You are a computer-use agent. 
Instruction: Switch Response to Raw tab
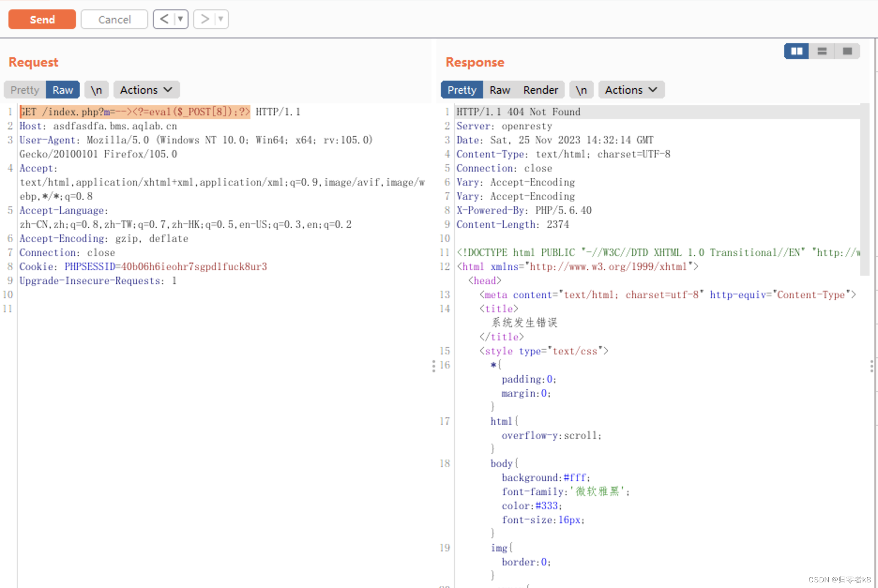click(x=500, y=90)
